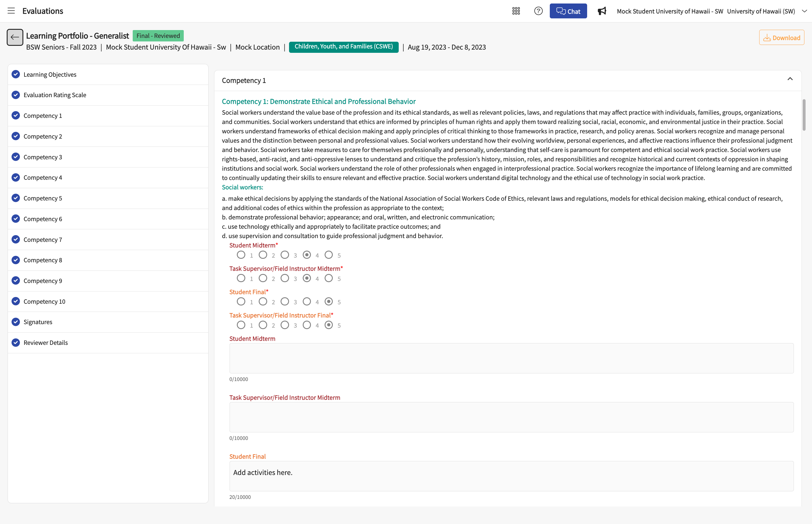Click the checkmark icon beside Competency 10

click(x=16, y=301)
